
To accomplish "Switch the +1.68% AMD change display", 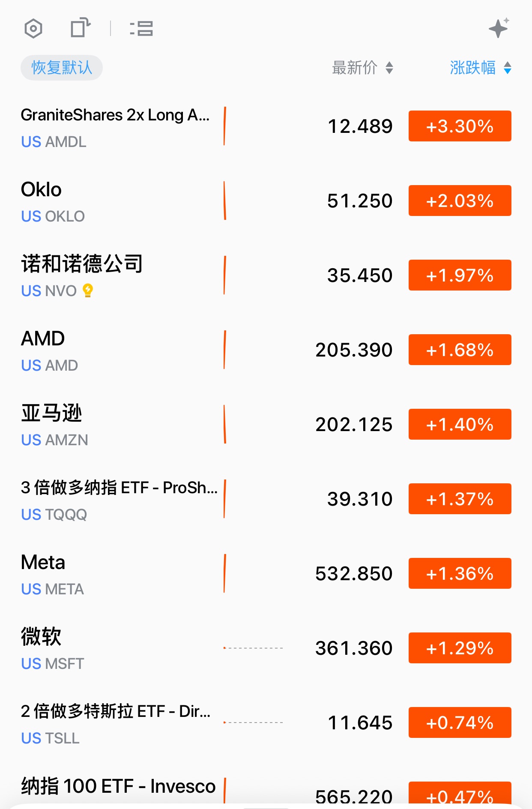I will pos(460,350).
